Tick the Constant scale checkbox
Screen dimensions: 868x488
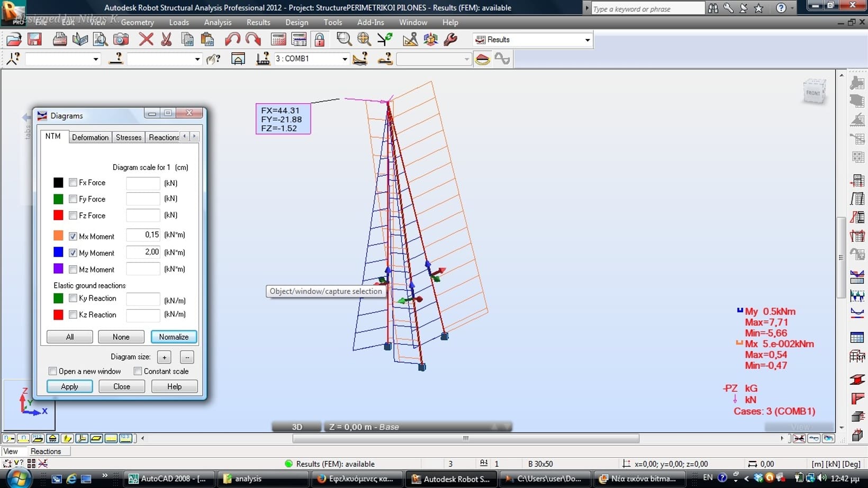coord(138,371)
